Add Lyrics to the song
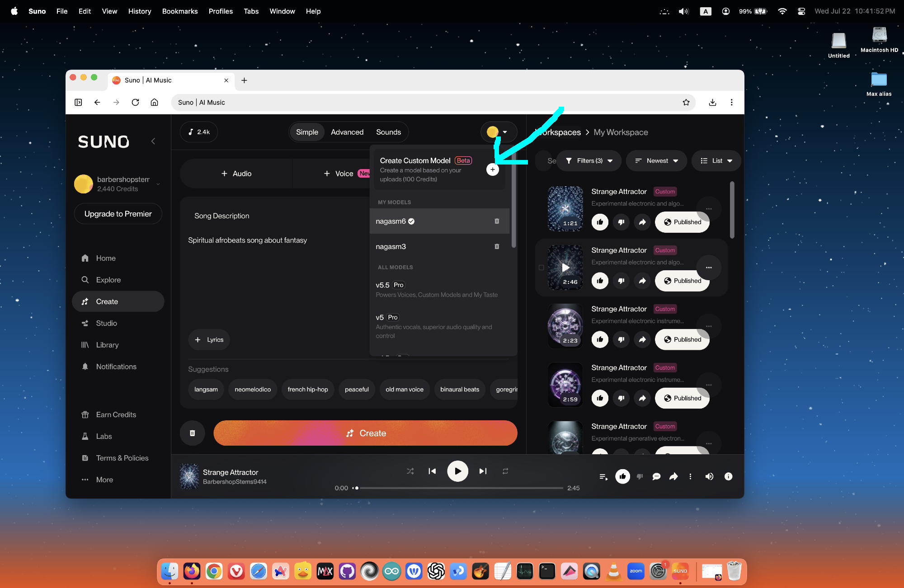 [x=209, y=339]
